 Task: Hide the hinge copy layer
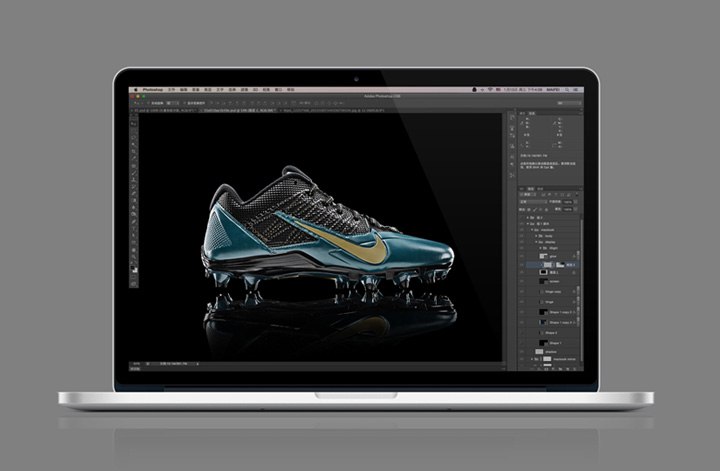point(522,292)
